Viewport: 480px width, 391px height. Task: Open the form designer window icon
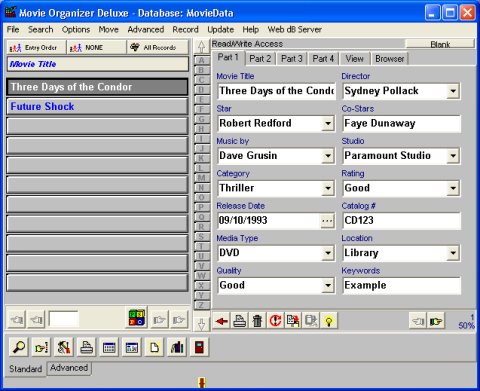coord(132,347)
